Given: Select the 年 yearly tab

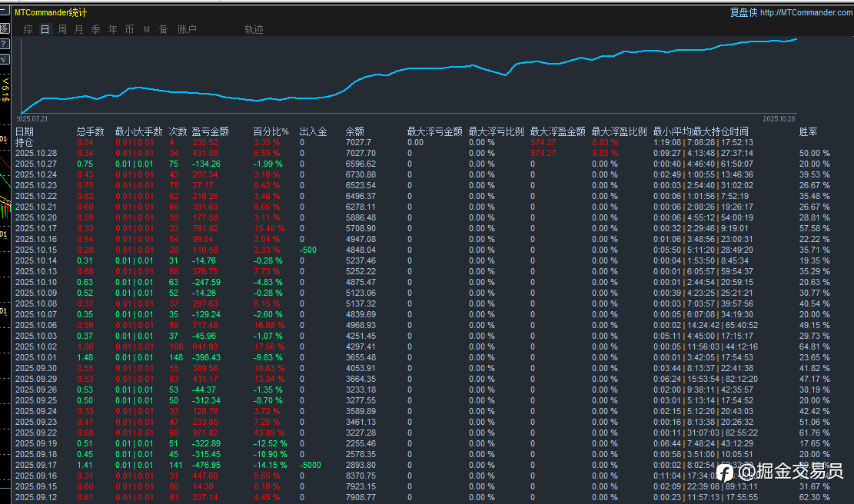Looking at the screenshot, I should 113,29.
